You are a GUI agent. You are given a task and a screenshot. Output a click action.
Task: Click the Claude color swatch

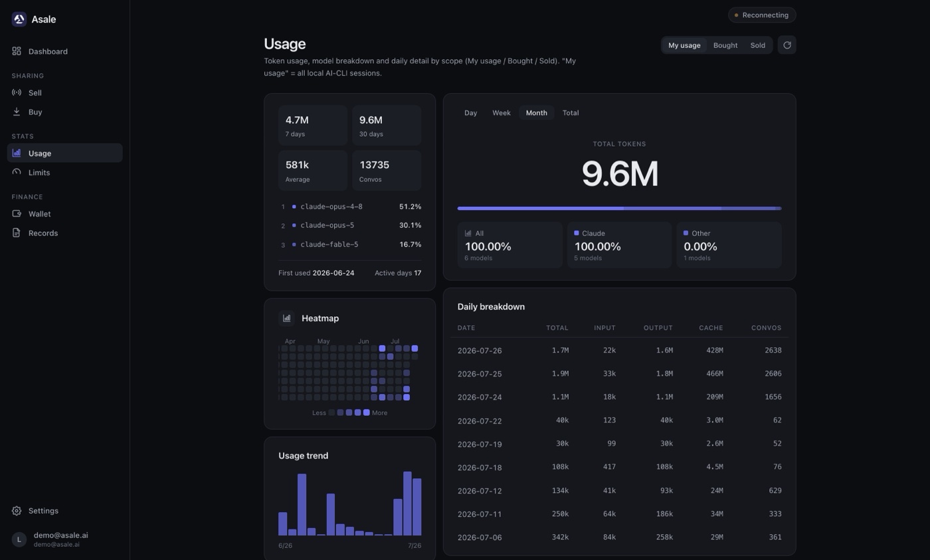click(577, 233)
